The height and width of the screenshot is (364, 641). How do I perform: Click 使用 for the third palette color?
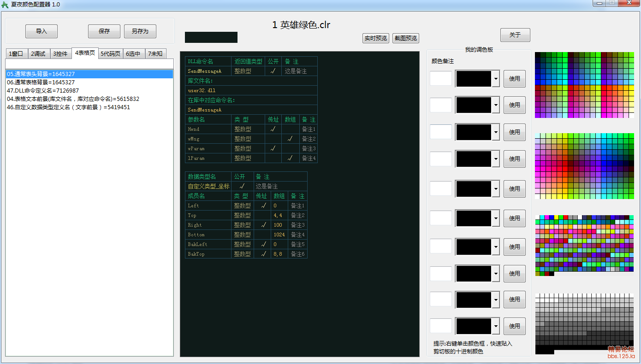(515, 132)
